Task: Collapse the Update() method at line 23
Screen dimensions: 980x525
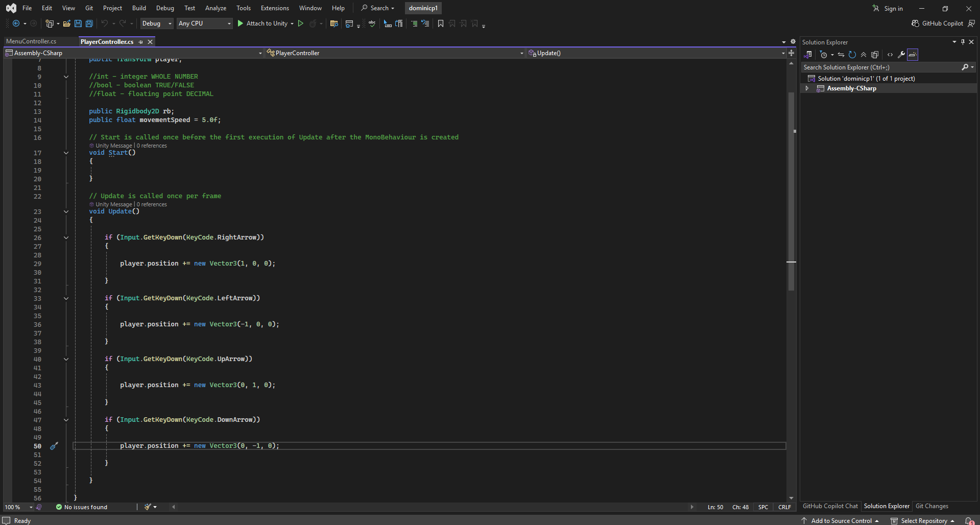Action: 66,211
